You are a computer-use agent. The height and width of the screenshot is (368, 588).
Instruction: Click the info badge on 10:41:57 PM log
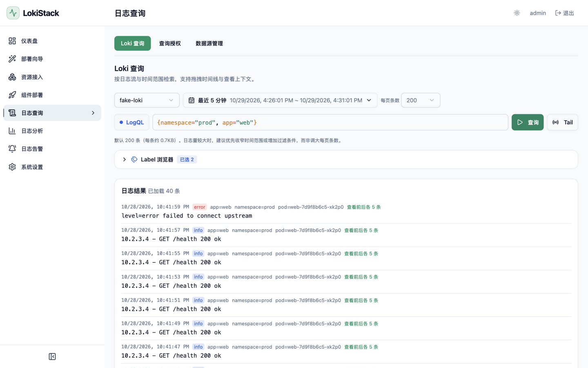[198, 230]
